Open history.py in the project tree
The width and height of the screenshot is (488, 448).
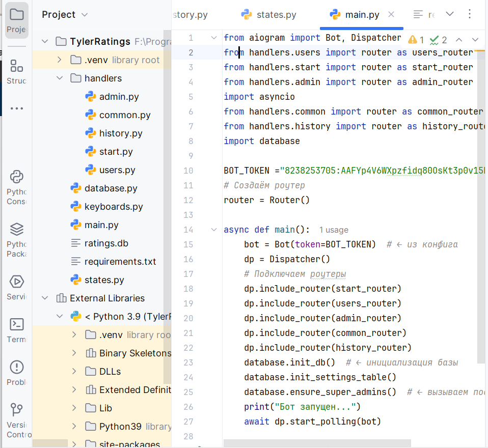tap(114, 133)
